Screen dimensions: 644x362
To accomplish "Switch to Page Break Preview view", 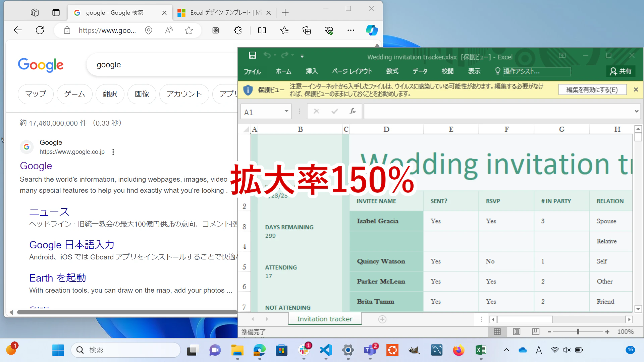I will coord(536,331).
